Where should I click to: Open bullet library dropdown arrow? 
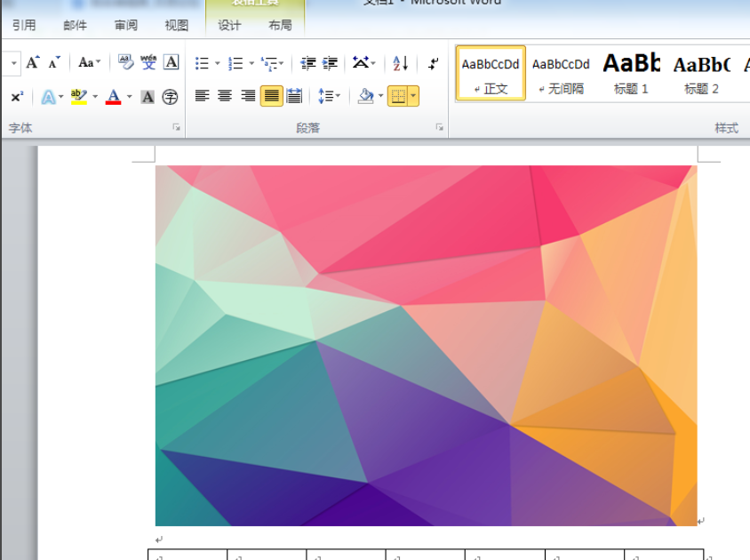217,63
